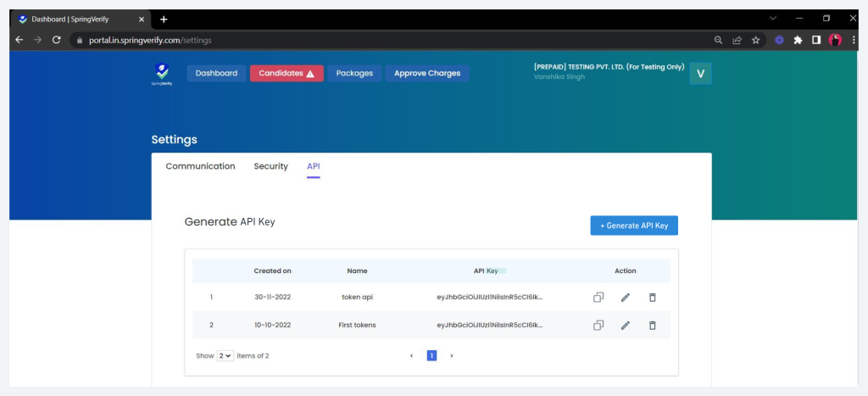The width and height of the screenshot is (868, 396).
Task: Open the browser extensions puzzle icon
Action: point(798,40)
